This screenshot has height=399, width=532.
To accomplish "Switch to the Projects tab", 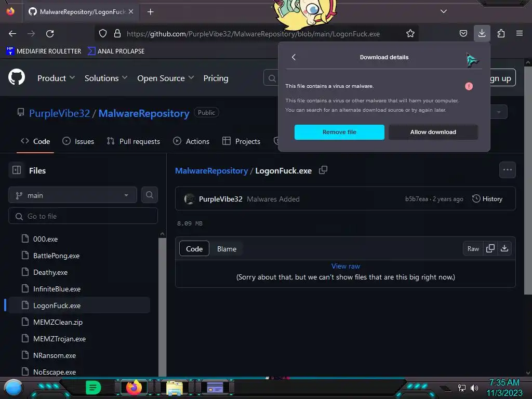I will 241,141.
